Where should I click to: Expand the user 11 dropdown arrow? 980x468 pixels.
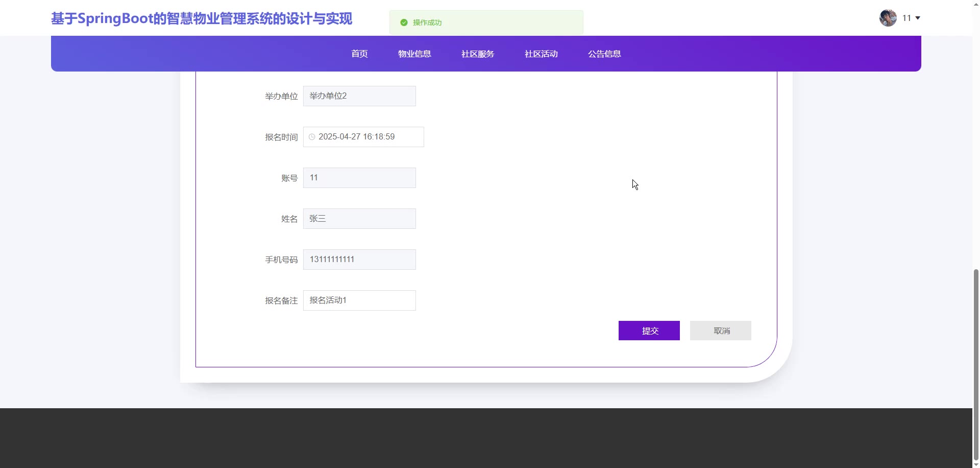[x=918, y=18]
